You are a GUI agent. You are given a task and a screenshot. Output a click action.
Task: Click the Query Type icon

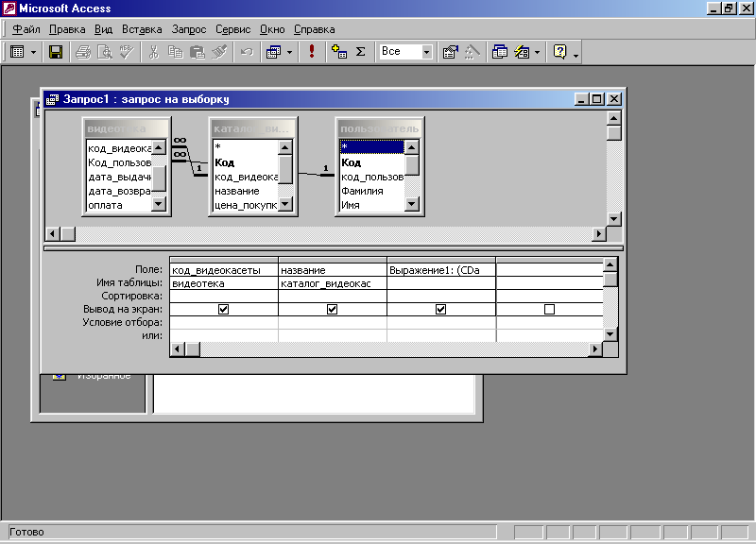(274, 52)
